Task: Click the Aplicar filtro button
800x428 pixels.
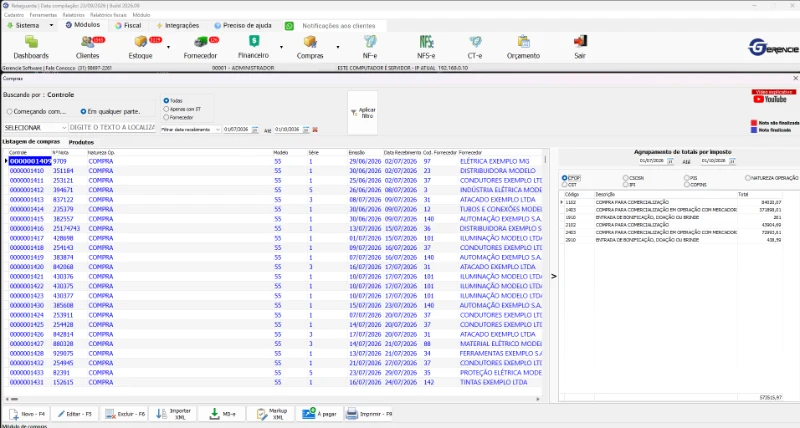Action: [363, 113]
